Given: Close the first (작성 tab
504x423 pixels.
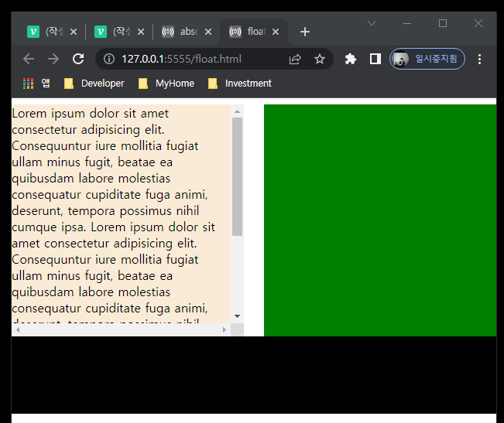Looking at the screenshot, I should (74, 32).
